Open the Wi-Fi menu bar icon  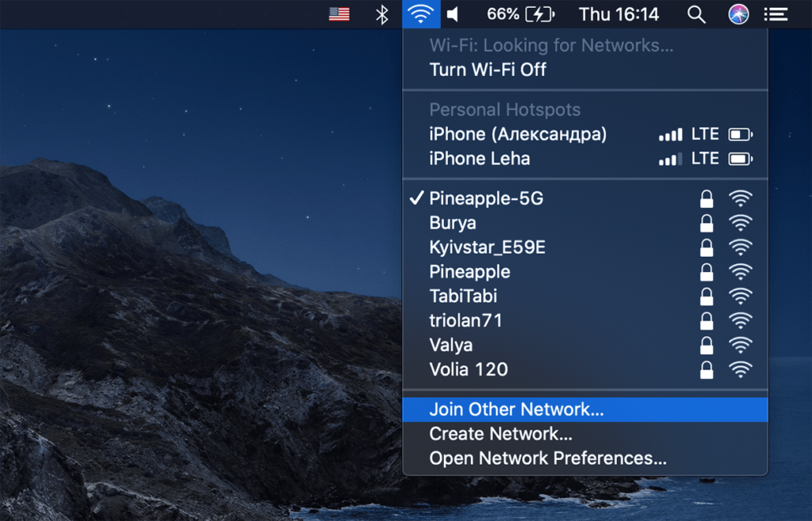pyautogui.click(x=421, y=13)
